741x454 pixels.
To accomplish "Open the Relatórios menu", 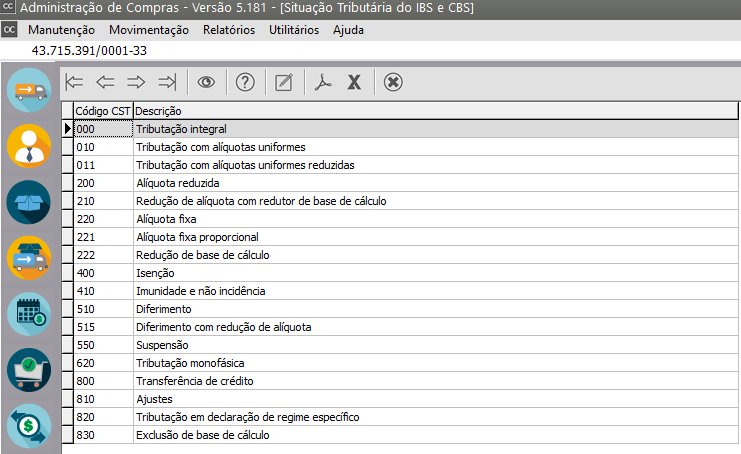I will coord(228,30).
